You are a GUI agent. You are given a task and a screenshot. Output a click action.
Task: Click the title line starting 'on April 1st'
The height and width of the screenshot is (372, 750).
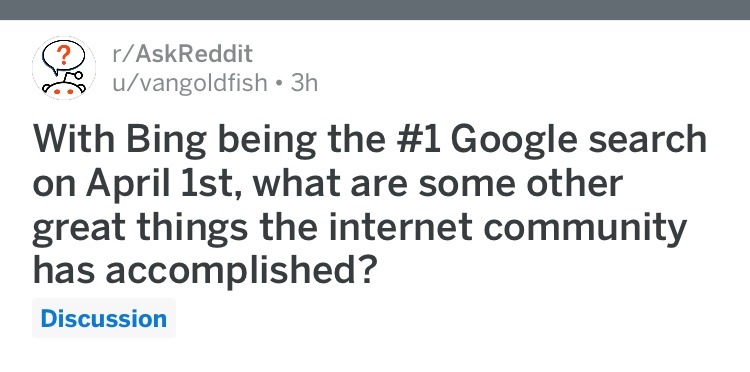[328, 185]
